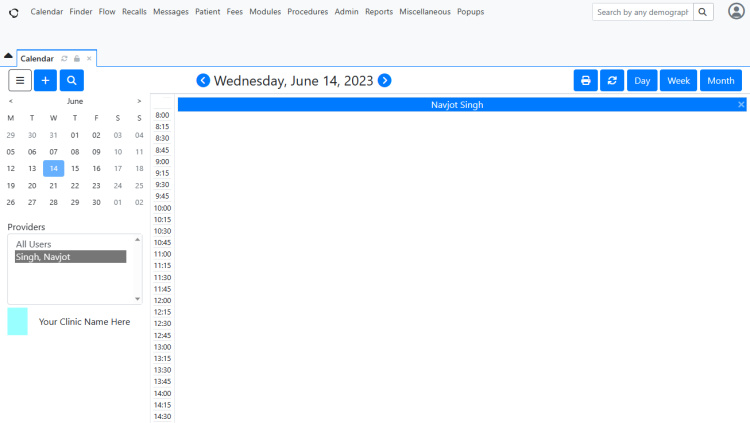Select All Users in Providers list
750x423 pixels.
(34, 244)
